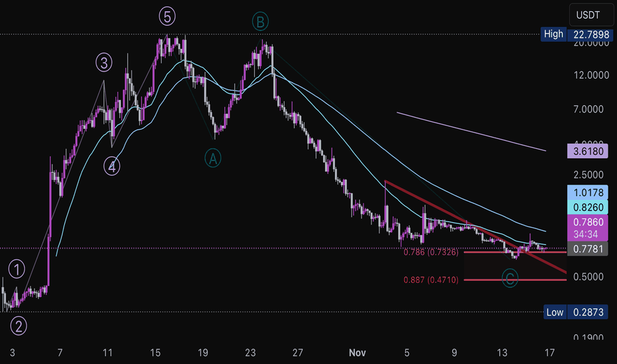
Task: Select the circled corrective wave B label
Action: click(x=260, y=22)
